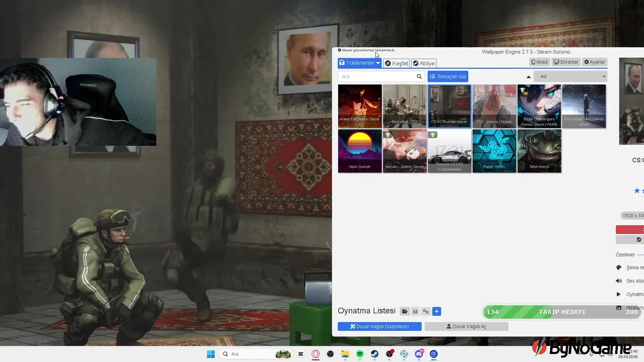
Task: Open File Explorer from the taskbar
Action: coord(345,354)
